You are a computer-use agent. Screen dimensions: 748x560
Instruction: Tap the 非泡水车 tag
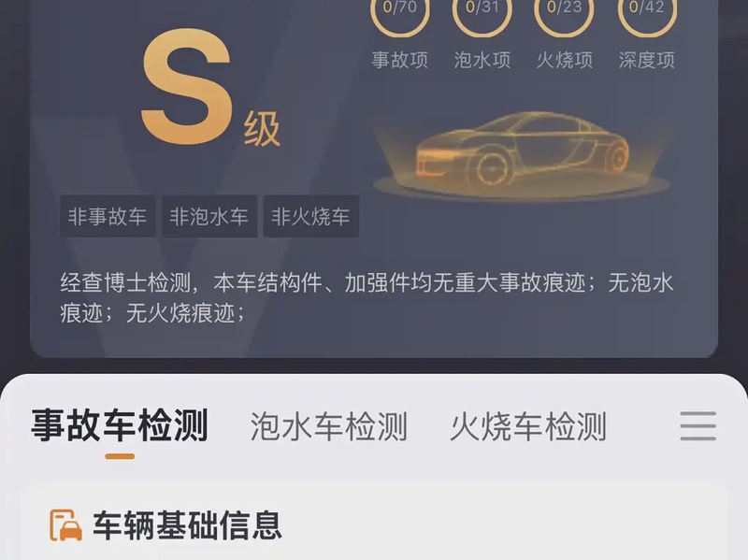(209, 217)
